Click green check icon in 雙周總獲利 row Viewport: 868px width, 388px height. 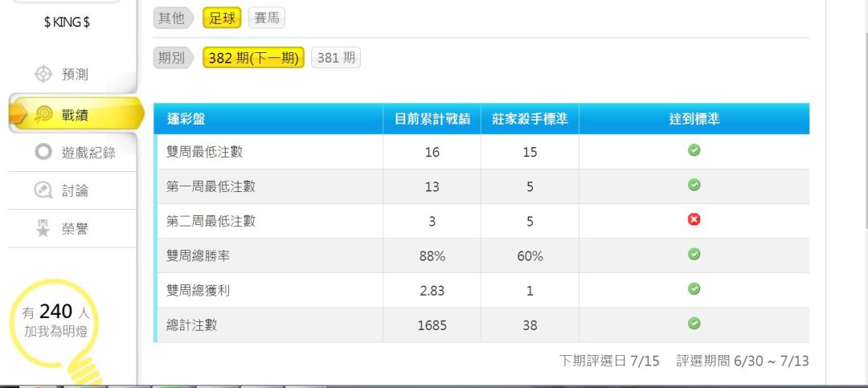click(x=694, y=289)
